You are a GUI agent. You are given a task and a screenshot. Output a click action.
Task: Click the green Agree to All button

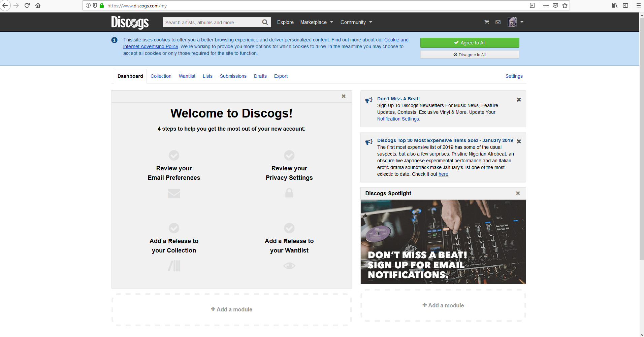[x=470, y=43]
